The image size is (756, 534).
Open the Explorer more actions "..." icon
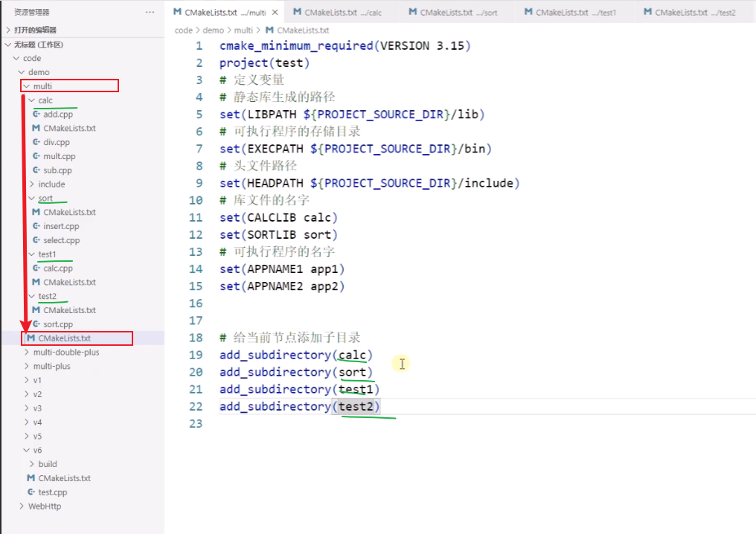150,12
